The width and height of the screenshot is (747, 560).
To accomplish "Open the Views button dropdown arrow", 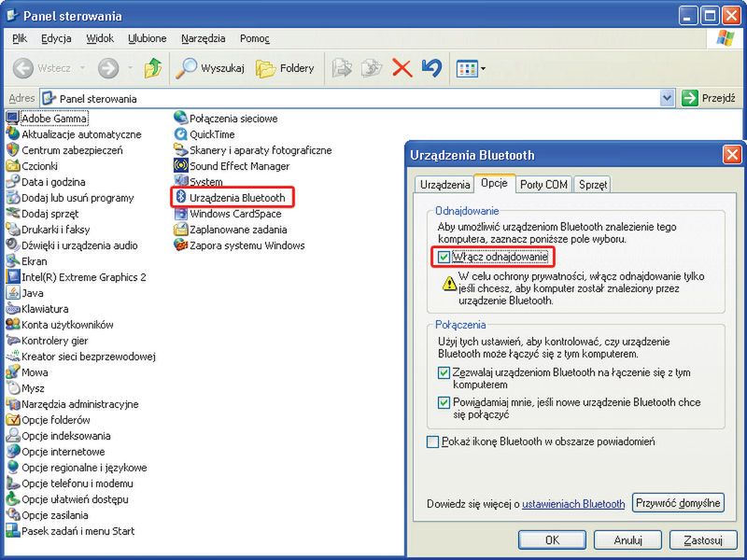I will pos(483,68).
